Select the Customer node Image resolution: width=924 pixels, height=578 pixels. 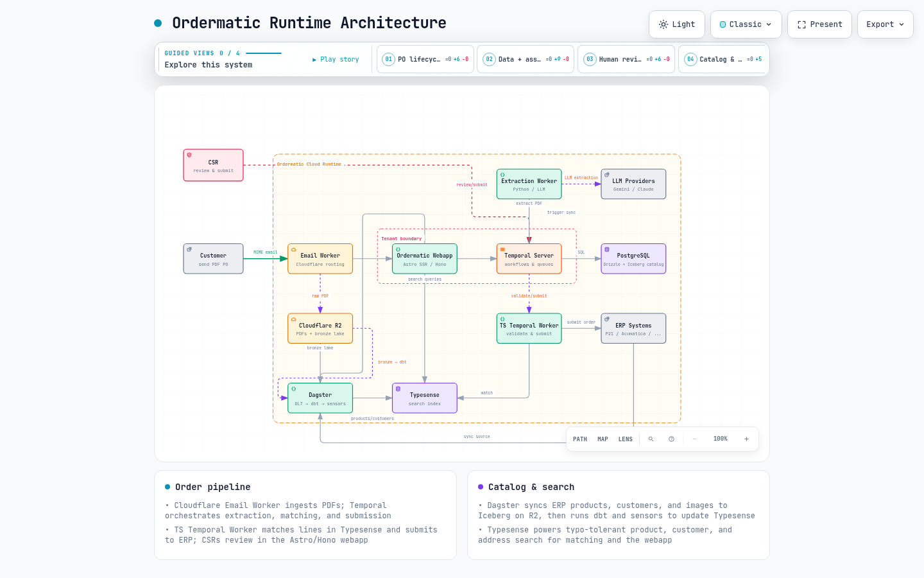[213, 259]
